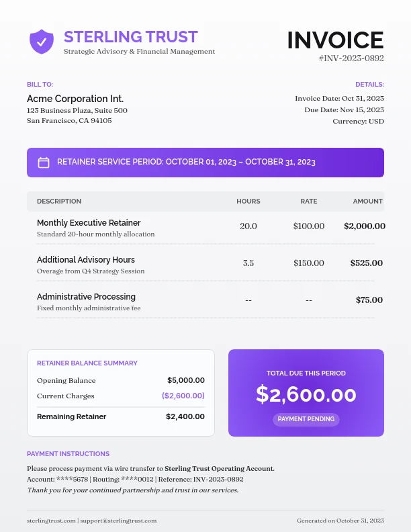
Task: Select the Hours column header
Action: tap(248, 202)
